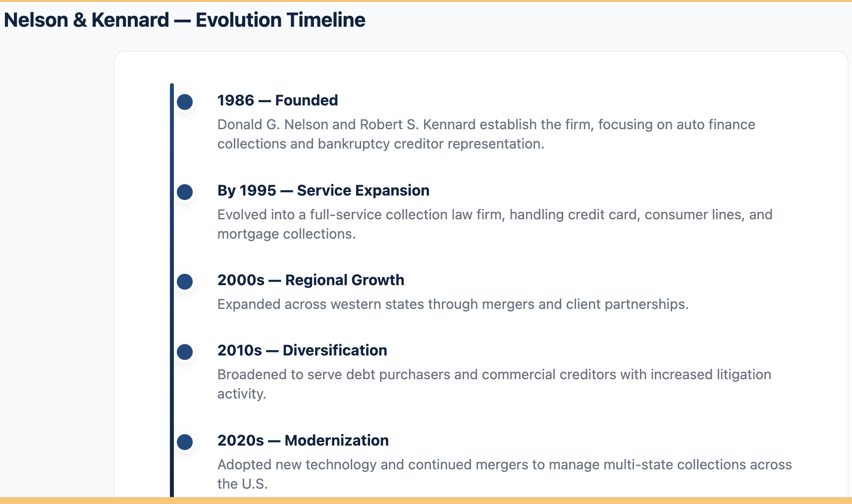Click the text about western states expansion

(x=453, y=304)
